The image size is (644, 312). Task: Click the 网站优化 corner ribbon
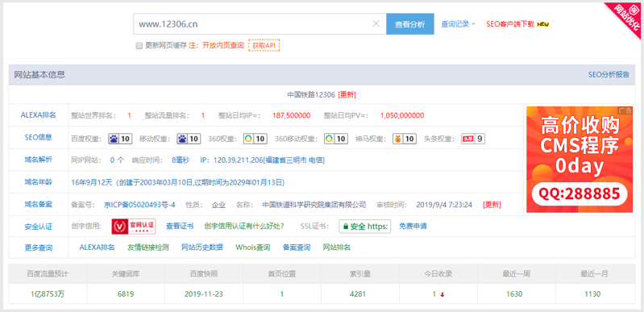(629, 17)
